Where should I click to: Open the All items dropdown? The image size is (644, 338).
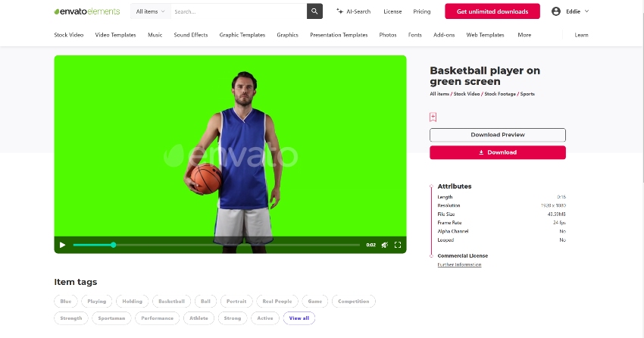150,11
